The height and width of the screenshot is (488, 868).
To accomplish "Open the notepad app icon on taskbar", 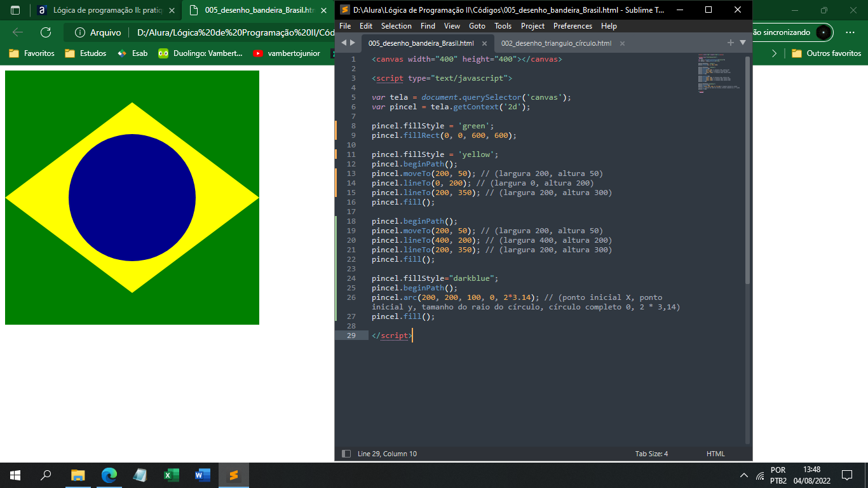I will 140,475.
